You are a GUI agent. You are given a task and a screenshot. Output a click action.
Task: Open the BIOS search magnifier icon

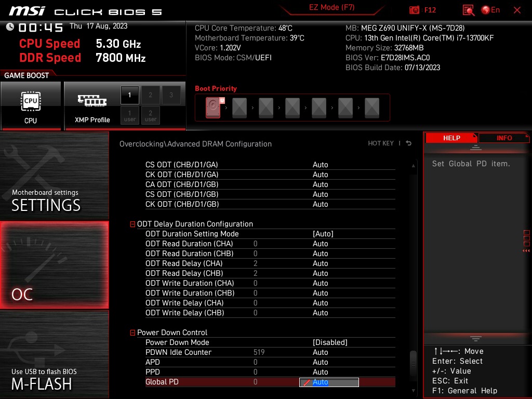[x=469, y=10]
